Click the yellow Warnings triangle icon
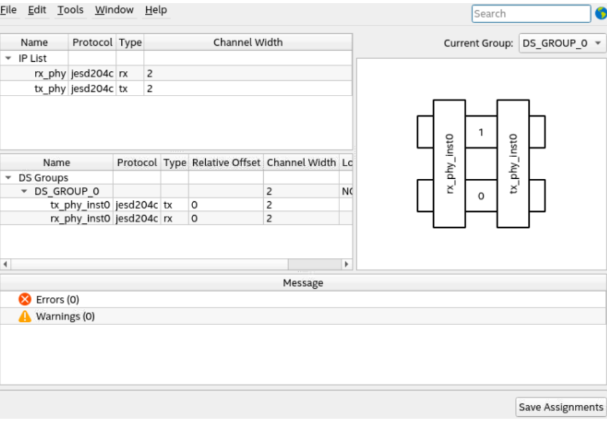This screenshot has height=422, width=607. 25,316
